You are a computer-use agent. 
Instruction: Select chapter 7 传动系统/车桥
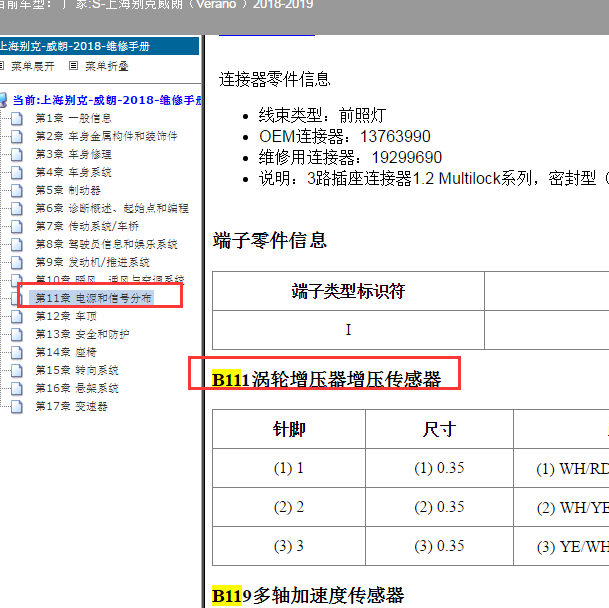click(87, 226)
